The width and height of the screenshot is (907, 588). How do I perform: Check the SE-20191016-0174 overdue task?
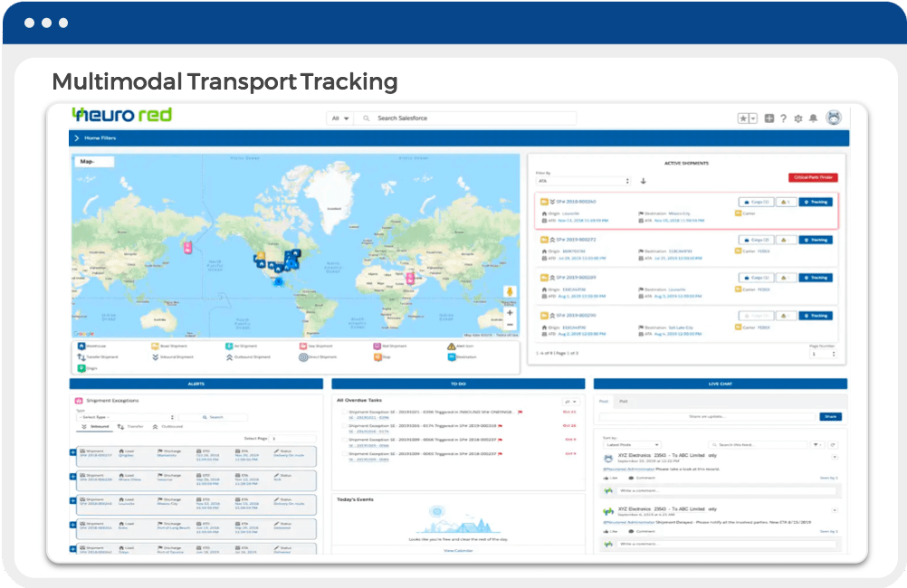[344, 426]
